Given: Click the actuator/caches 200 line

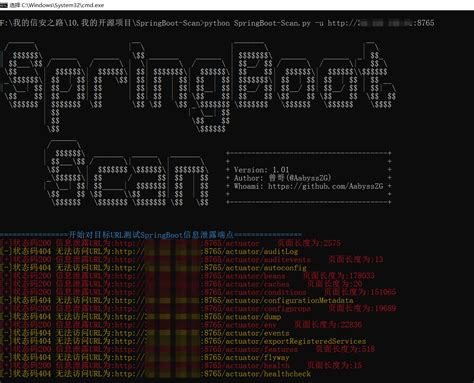Looking at the screenshot, I should click(181, 284).
